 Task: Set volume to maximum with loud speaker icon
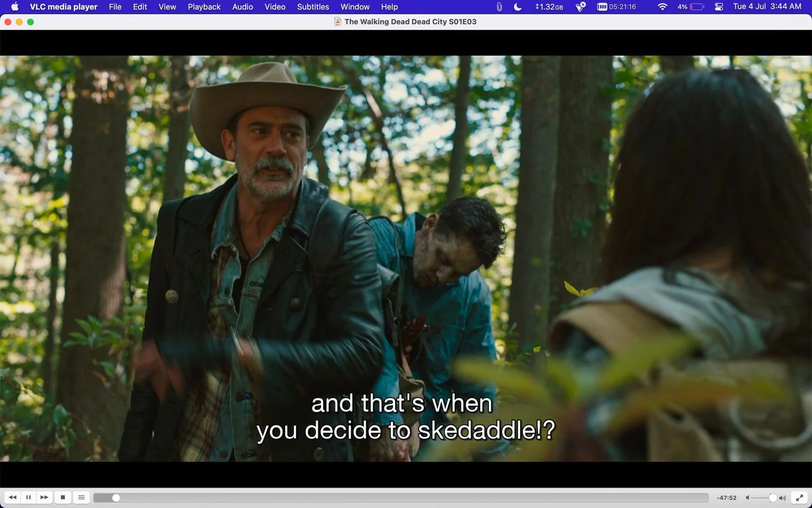tap(782, 498)
